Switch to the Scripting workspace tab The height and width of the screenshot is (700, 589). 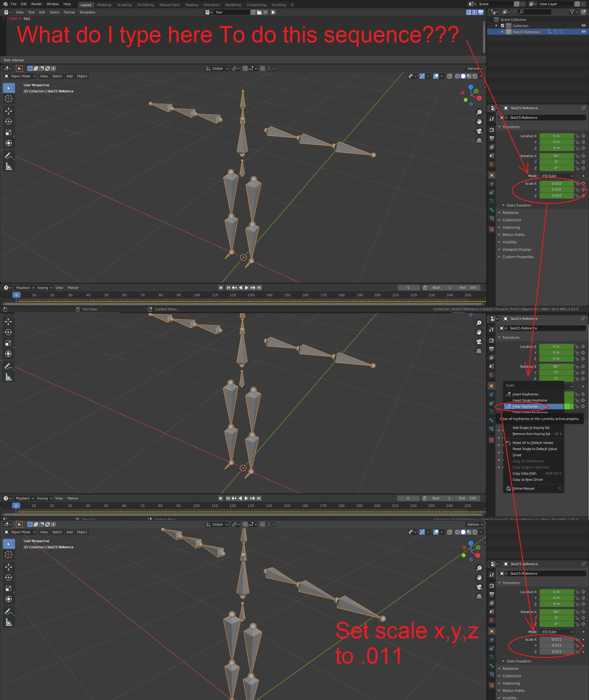tap(279, 5)
